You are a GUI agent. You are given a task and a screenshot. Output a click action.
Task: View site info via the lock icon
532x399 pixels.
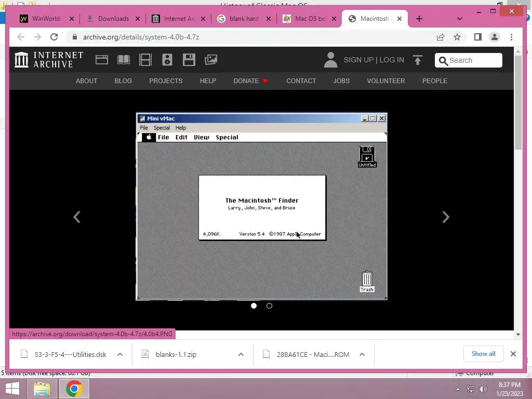(75, 37)
